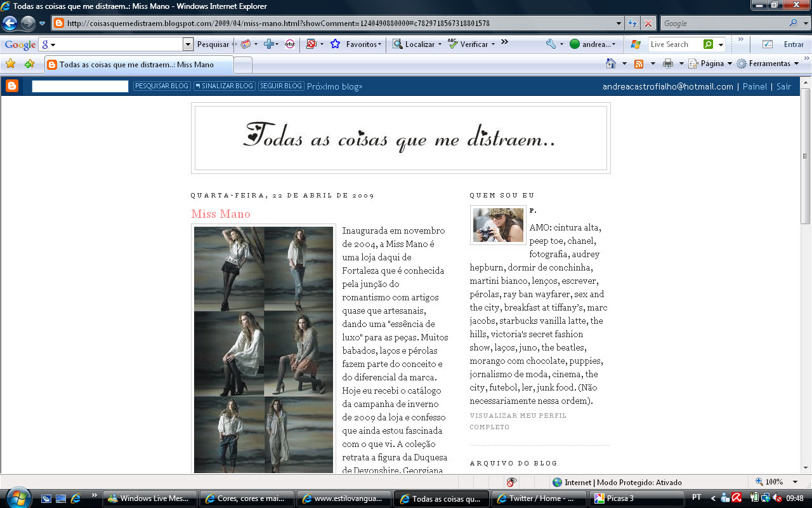Image resolution: width=812 pixels, height=508 pixels.
Task: Open the Página menu
Action: tap(710, 63)
